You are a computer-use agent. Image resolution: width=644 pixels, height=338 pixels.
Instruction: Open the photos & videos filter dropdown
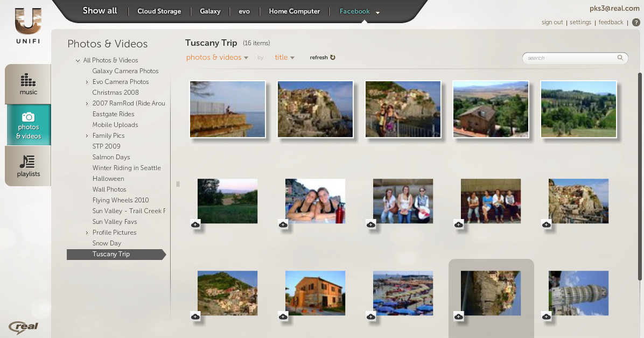tap(217, 58)
